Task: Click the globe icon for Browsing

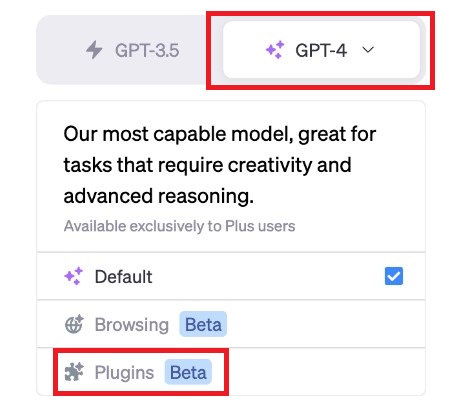Action: 74,324
